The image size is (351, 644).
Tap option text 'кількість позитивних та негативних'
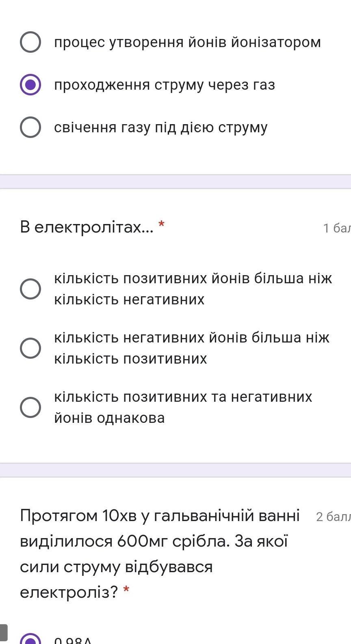(183, 397)
